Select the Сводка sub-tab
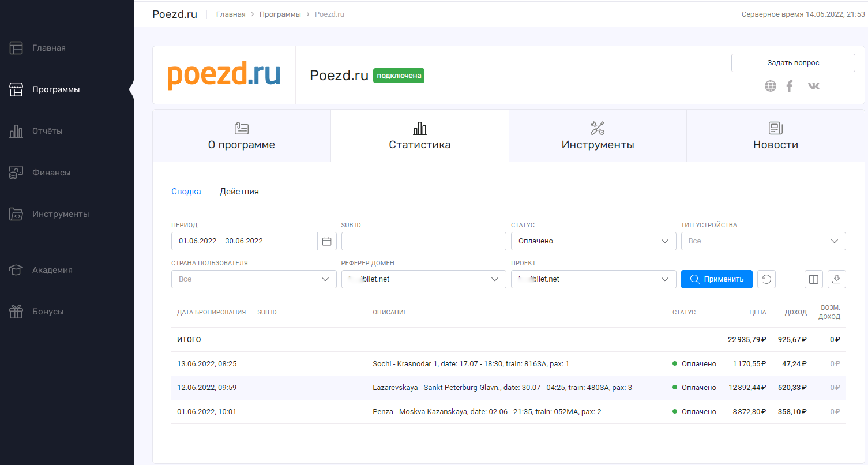Image resolution: width=868 pixels, height=465 pixels. (x=186, y=192)
